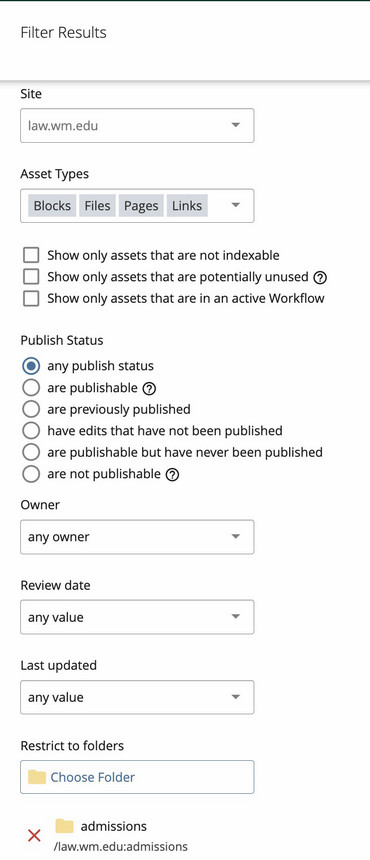Click the Filter Results heading
This screenshot has height=860, width=370.
tap(64, 32)
